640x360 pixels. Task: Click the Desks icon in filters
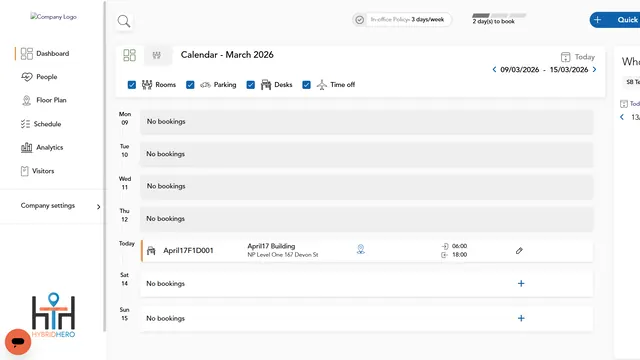point(266,84)
